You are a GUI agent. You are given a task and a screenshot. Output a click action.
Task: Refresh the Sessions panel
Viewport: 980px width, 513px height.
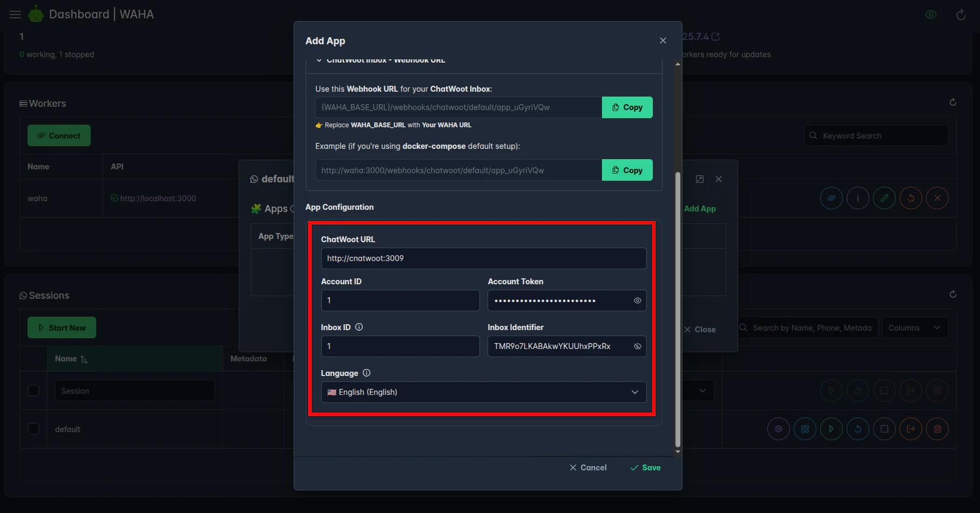[x=953, y=294]
